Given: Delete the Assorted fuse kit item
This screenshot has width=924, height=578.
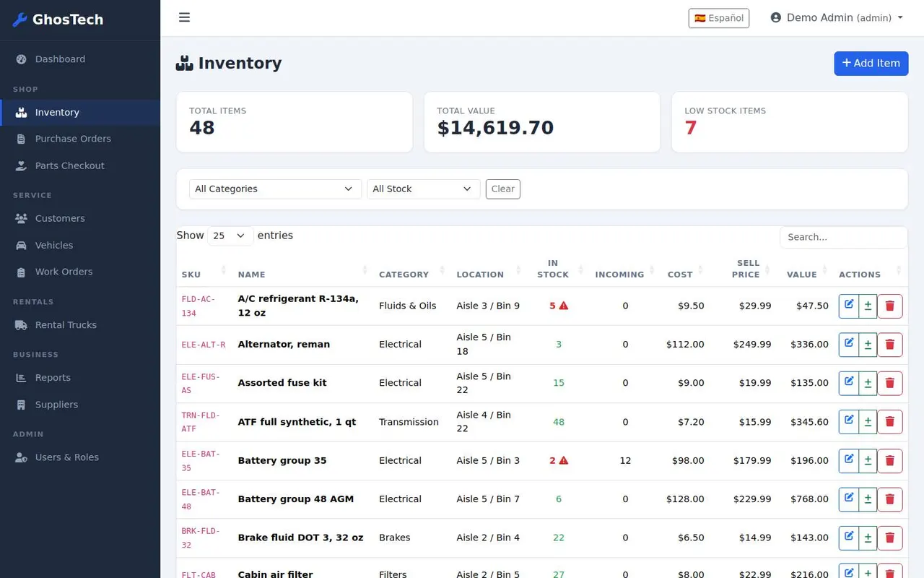Looking at the screenshot, I should pos(889,383).
